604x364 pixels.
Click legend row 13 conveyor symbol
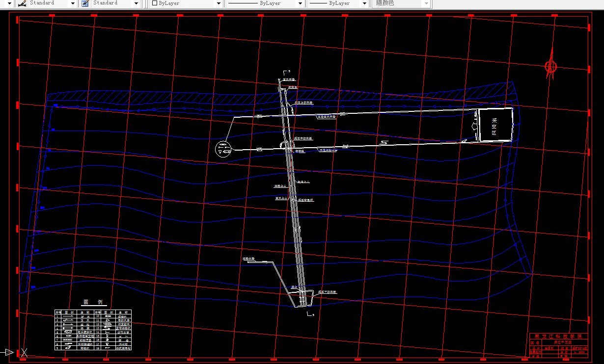click(107, 328)
